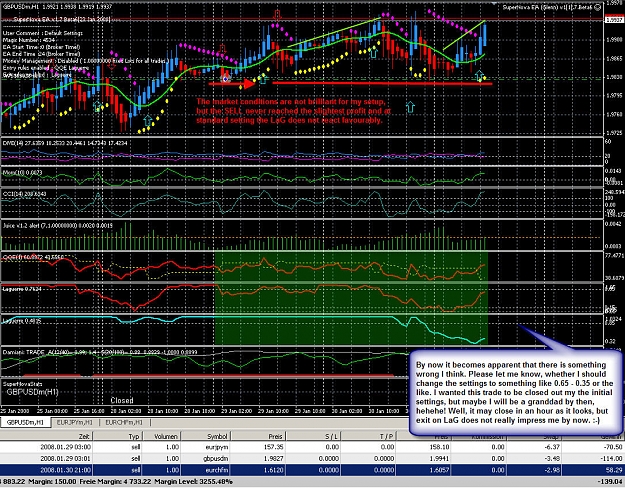Click the 29 Jan 02:00 time axis label

tap(236, 410)
